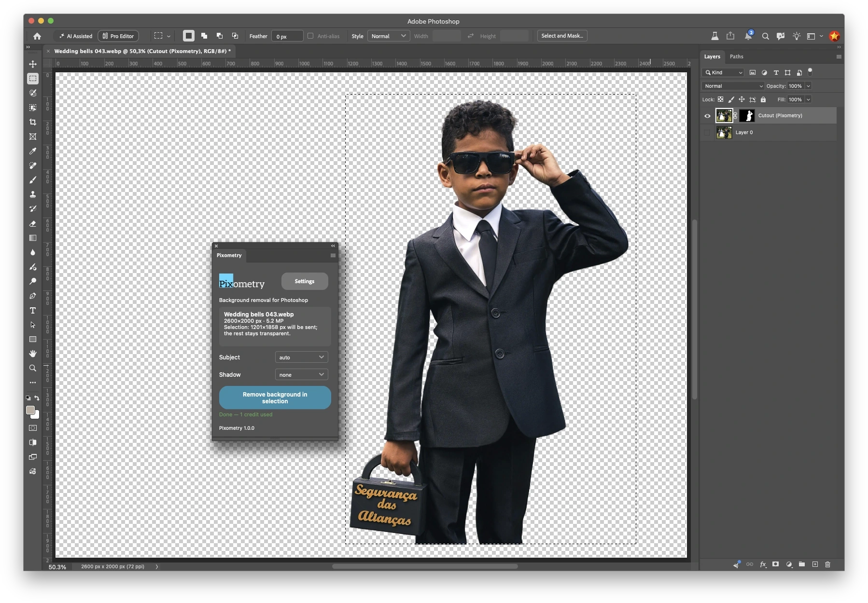This screenshot has width=868, height=603.
Task: Select the Eyedropper tool
Action: [33, 151]
